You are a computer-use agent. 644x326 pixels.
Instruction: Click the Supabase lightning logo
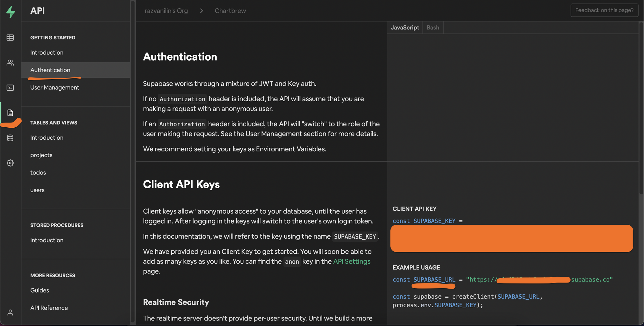coord(10,11)
